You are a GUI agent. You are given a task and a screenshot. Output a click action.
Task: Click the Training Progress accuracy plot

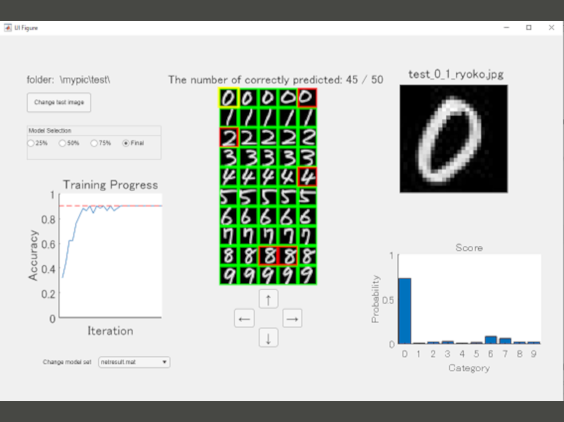(x=110, y=256)
